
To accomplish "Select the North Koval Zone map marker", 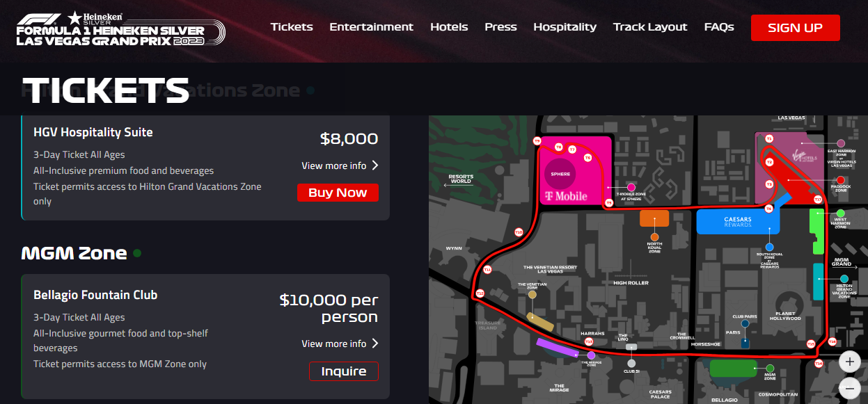I will (x=654, y=236).
